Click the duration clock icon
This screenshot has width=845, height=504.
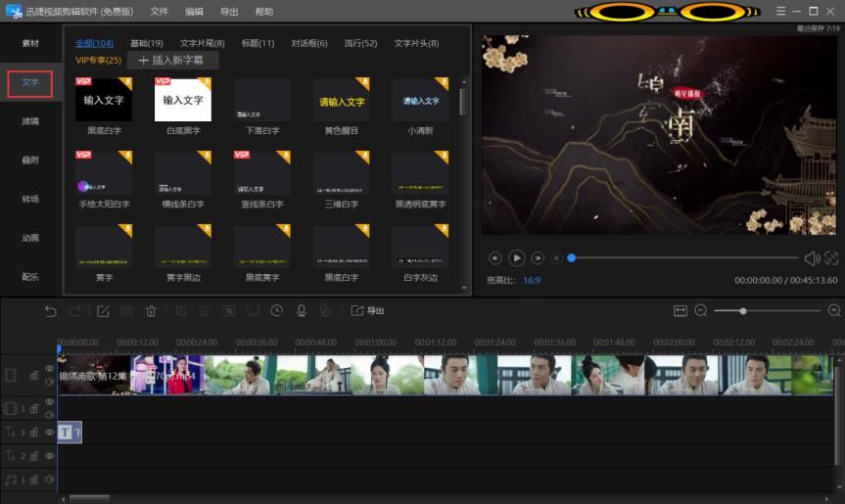click(x=276, y=310)
